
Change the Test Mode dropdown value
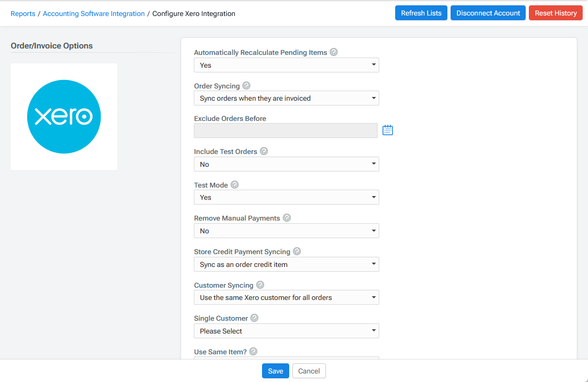coord(287,197)
